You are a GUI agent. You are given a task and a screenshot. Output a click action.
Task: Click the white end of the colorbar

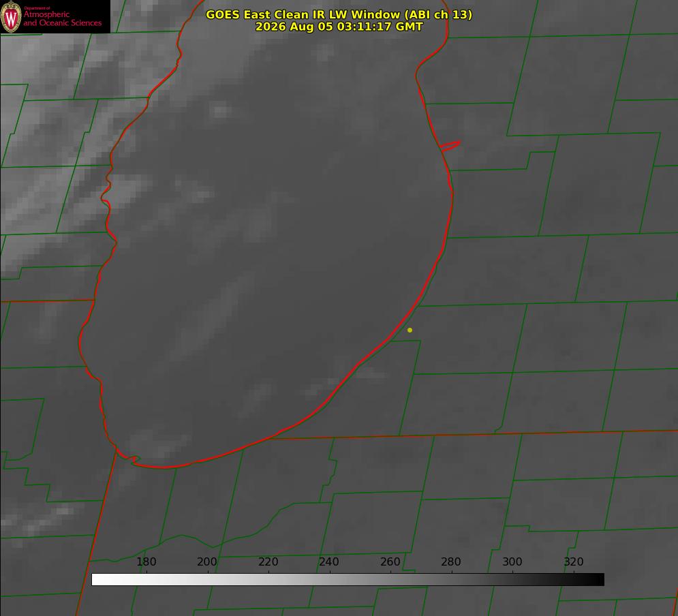[x=99, y=580]
